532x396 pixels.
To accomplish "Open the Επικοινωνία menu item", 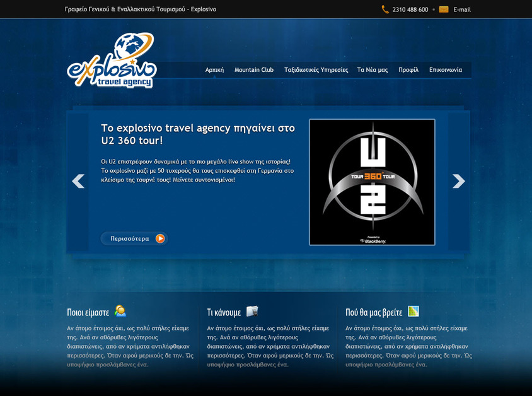I will [x=446, y=69].
